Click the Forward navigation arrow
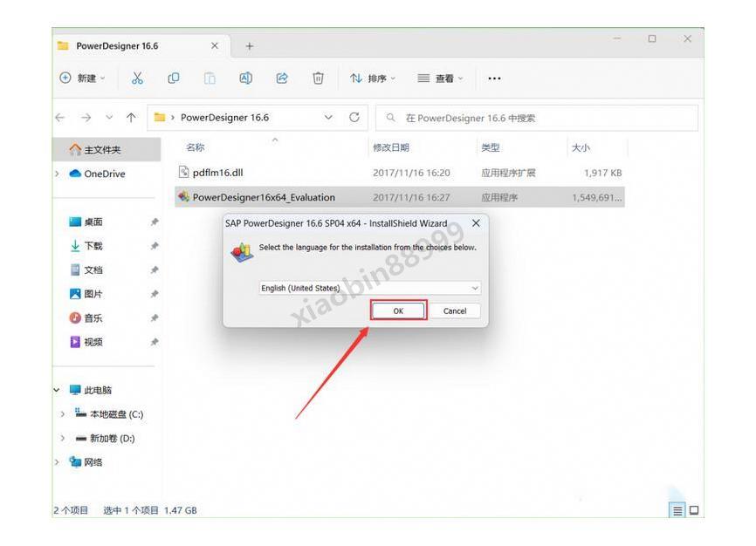 click(x=86, y=118)
